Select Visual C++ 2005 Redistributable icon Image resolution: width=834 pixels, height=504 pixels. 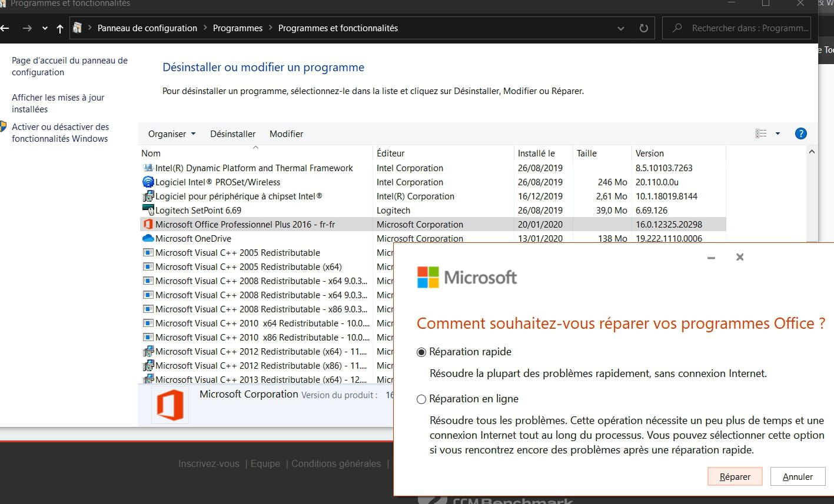(x=148, y=253)
